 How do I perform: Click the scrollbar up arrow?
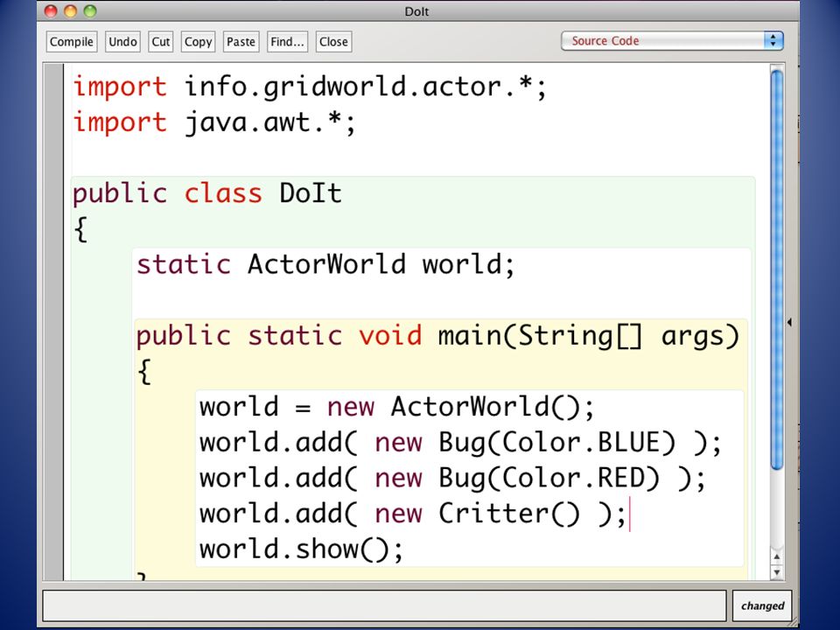[777, 556]
